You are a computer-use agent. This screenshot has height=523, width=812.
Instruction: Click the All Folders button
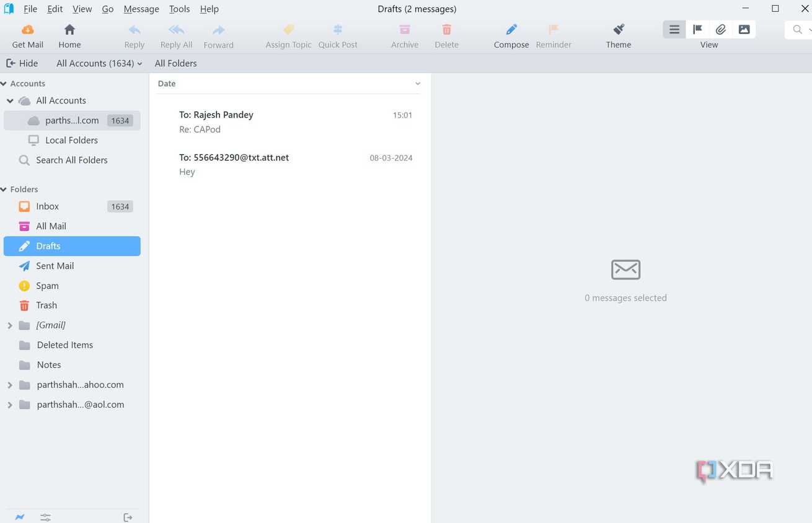[x=175, y=63]
